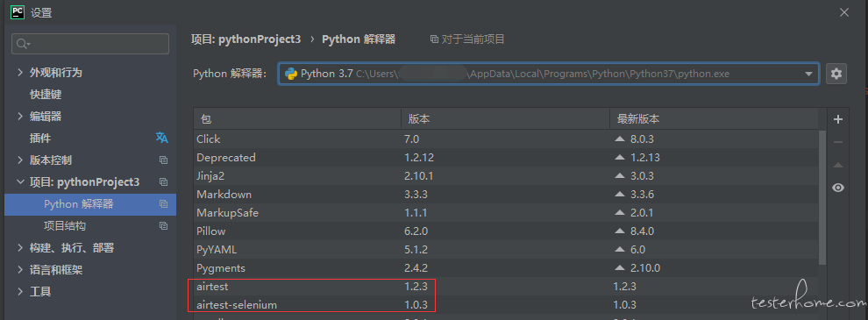Click copy icon beside 版本控制
The image size is (868, 320).
[163, 160]
